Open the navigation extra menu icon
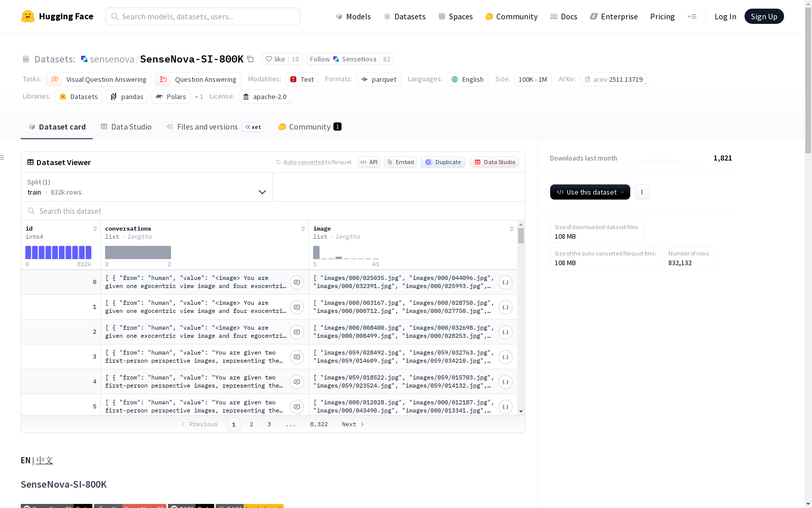Viewport: 812px width, 508px height. pyautogui.click(x=692, y=16)
